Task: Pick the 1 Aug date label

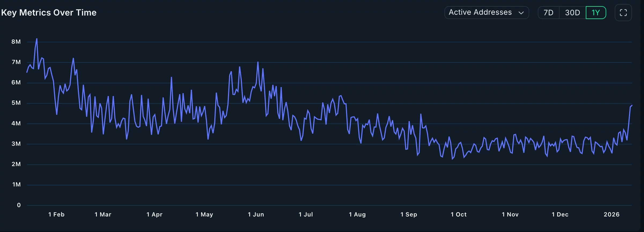Action: [x=357, y=214]
